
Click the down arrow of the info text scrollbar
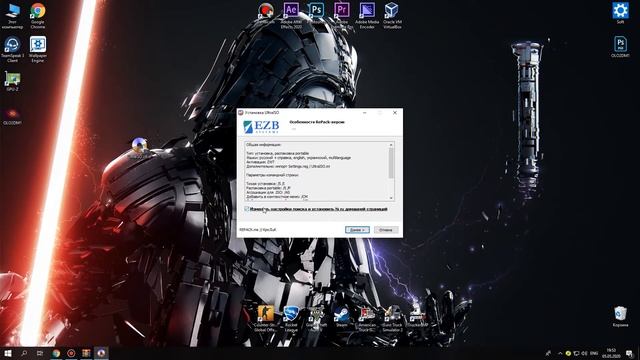click(x=391, y=198)
